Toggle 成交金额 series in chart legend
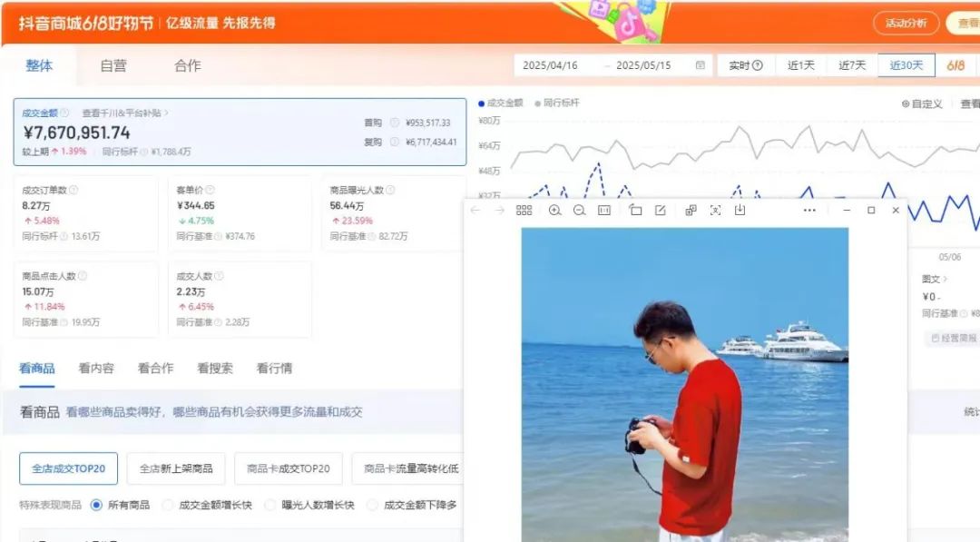This screenshot has height=542, width=980. [501, 103]
